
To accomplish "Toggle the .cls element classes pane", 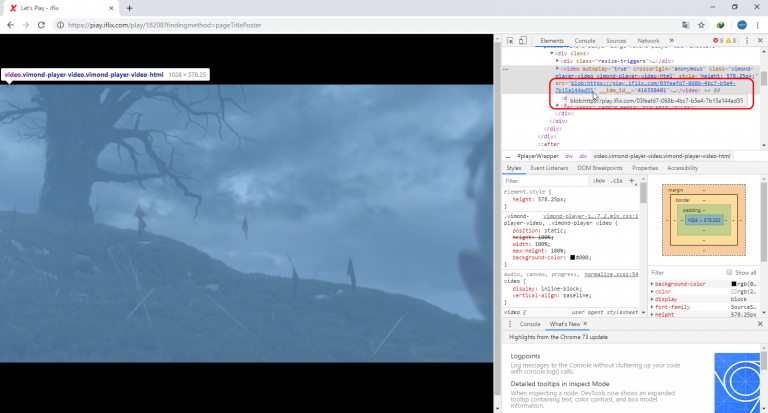I will 617,181.
